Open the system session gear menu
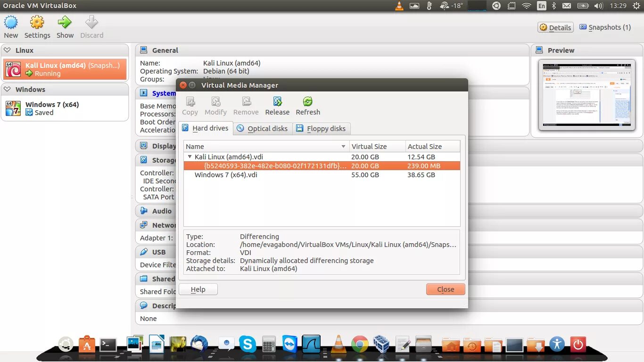This screenshot has height=362, width=644. pos(636,6)
